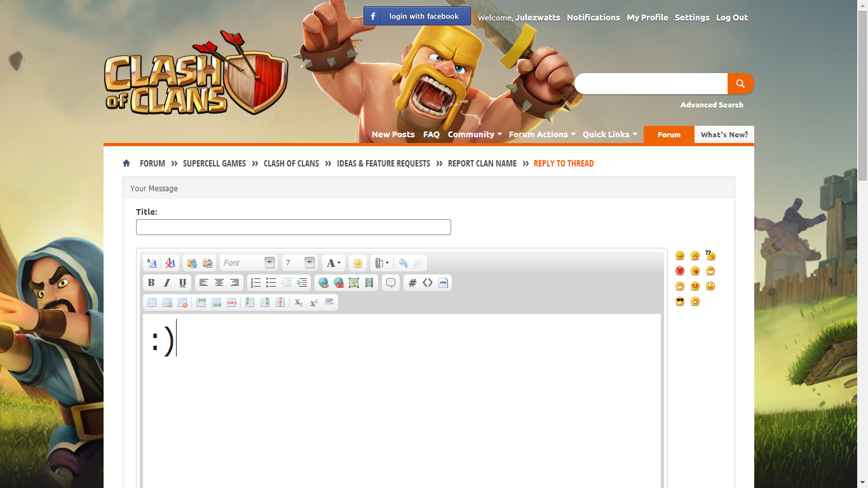Viewport: 868px width, 488px height.
Task: Open the font size dropdown showing 7
Action: tap(299, 263)
